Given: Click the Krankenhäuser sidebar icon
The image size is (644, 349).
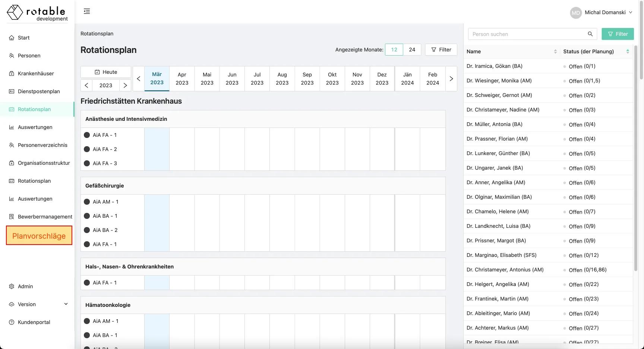Looking at the screenshot, I should tap(12, 73).
